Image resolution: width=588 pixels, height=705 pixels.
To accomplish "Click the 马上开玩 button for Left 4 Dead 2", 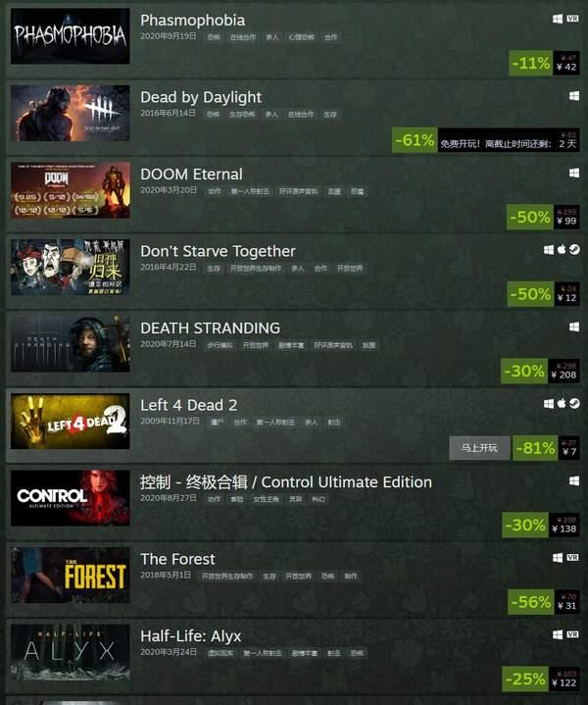I will [x=479, y=448].
